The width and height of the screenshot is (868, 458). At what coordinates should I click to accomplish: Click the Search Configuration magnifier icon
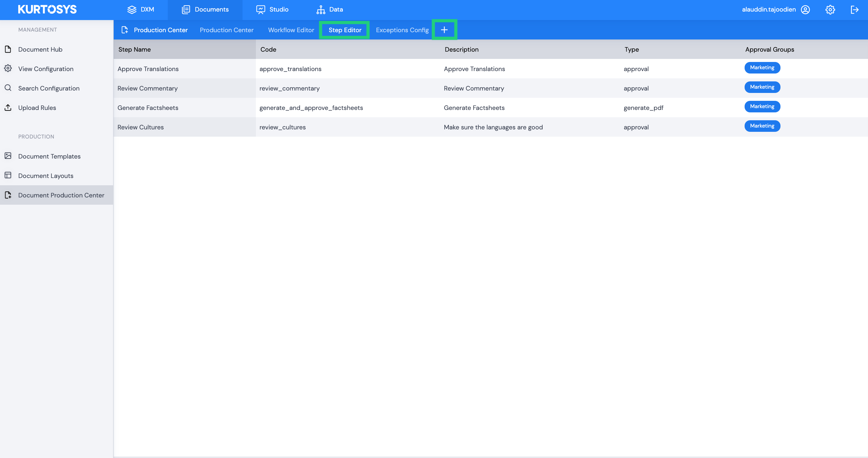(x=8, y=88)
